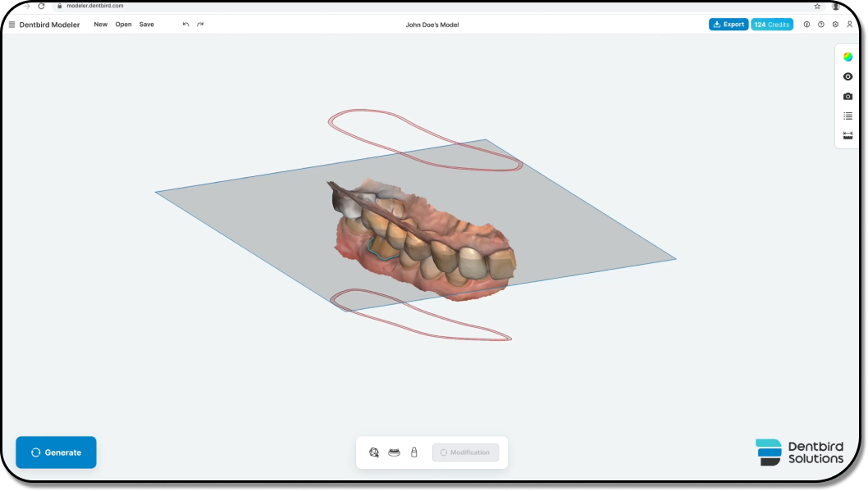Toggle the rainbow color map display
The image size is (868, 491).
tap(847, 57)
